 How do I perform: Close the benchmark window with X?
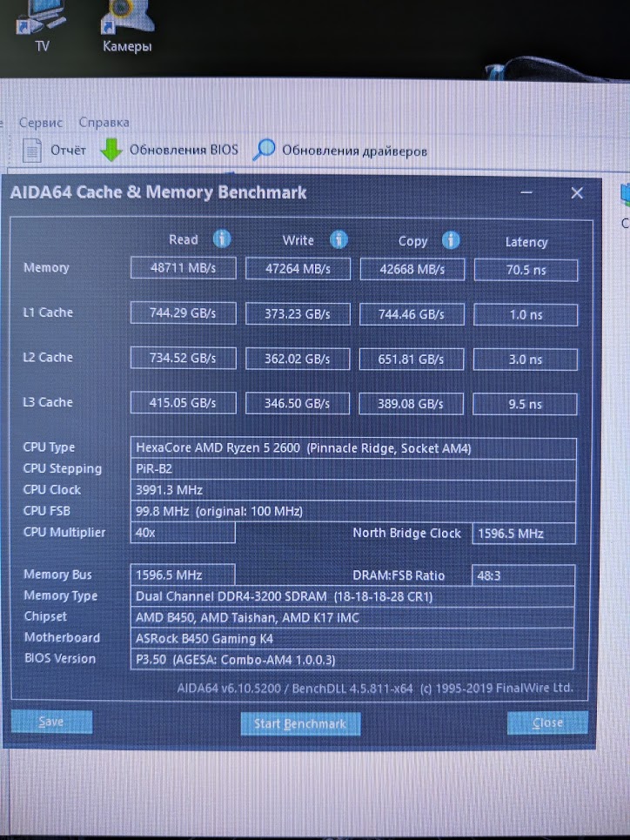[x=577, y=193]
